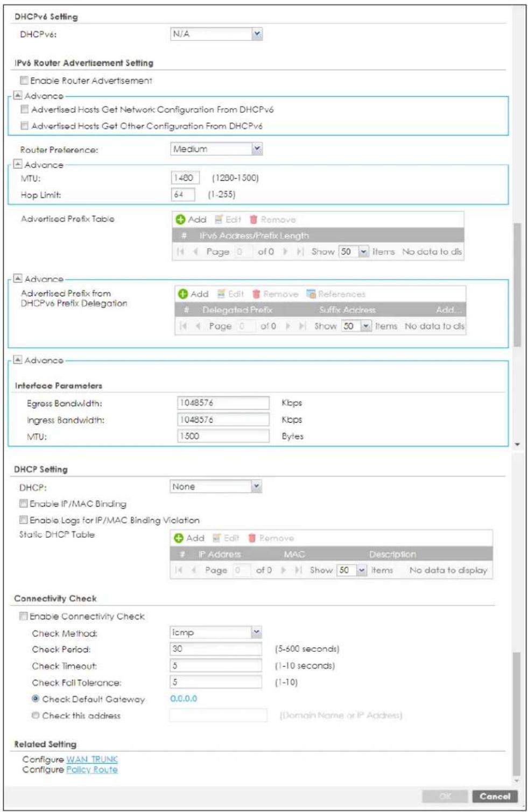The height and width of the screenshot is (812, 528).
Task: Go to first page in Prefix Delegation table
Action: click(184, 326)
